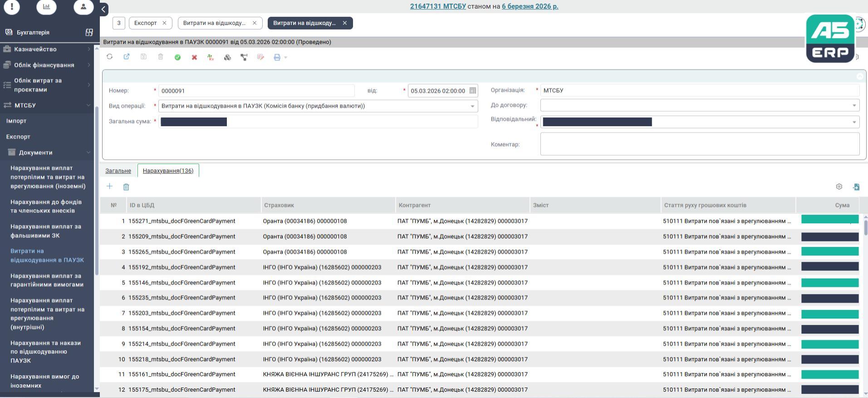868x398 pixels.
Task: Expand the Казначейство sidebar section
Action: (88, 49)
